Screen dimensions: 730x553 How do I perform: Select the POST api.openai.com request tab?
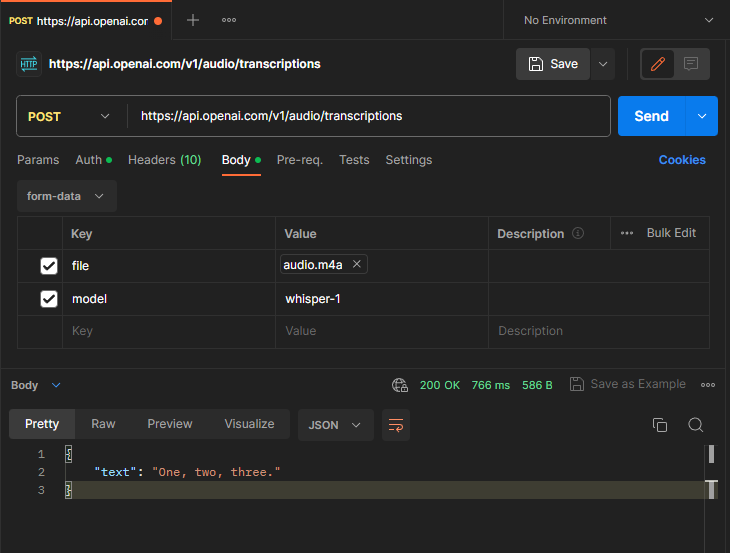click(x=86, y=20)
